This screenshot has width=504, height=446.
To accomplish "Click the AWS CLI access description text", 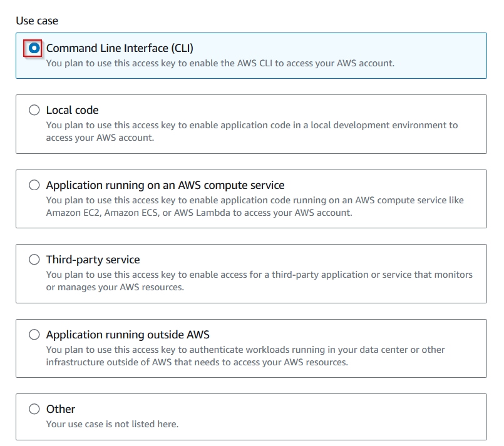I will 220,63.
